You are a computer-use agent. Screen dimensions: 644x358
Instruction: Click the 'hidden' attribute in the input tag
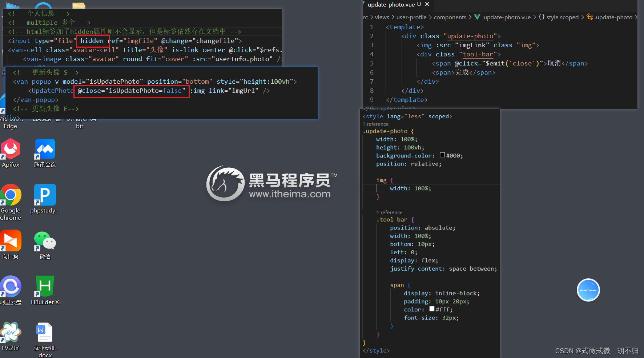tap(92, 41)
